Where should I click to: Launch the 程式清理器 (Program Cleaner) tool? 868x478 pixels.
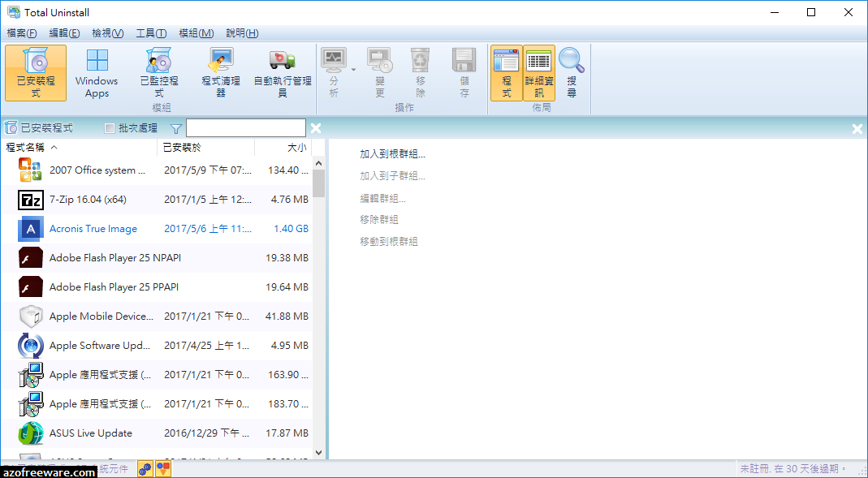pyautogui.click(x=219, y=72)
